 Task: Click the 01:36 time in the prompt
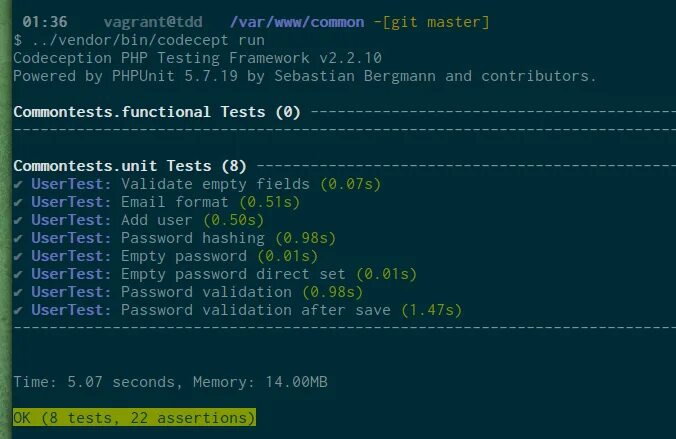point(45,22)
